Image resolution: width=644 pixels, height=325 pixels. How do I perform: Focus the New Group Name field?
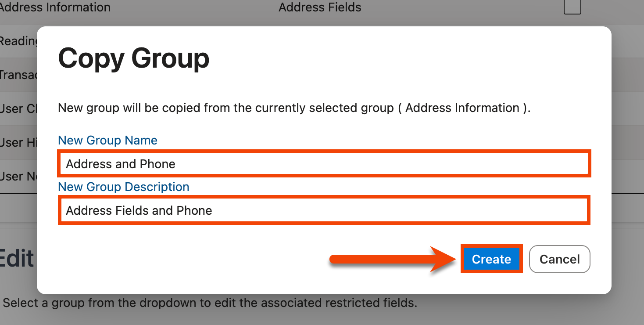324,164
